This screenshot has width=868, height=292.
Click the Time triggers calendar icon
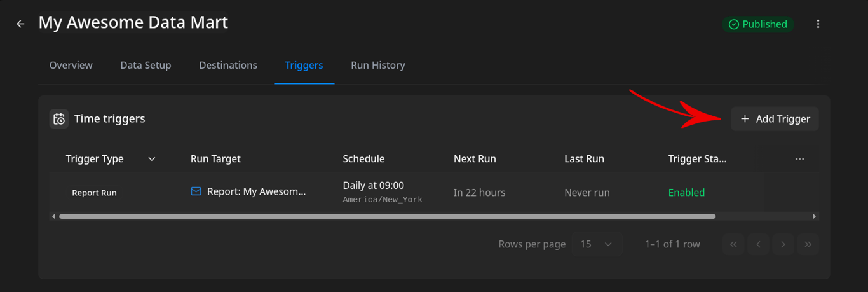(59, 119)
